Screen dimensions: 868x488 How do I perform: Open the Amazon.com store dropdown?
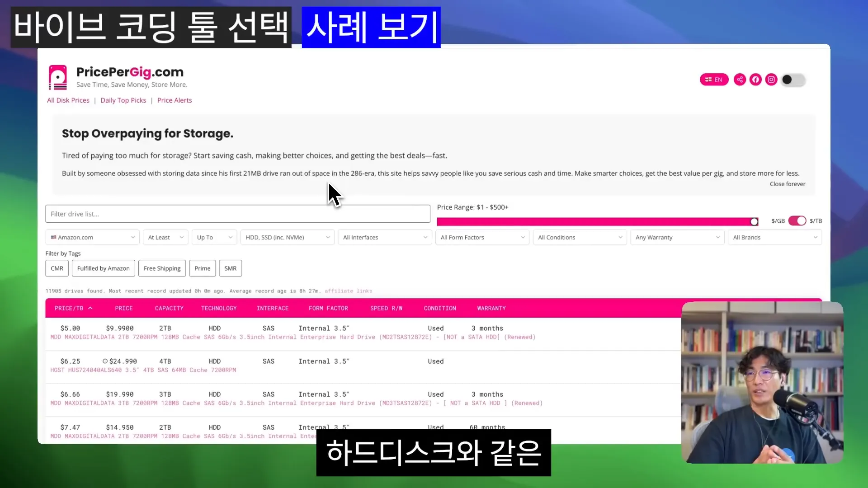(x=92, y=237)
